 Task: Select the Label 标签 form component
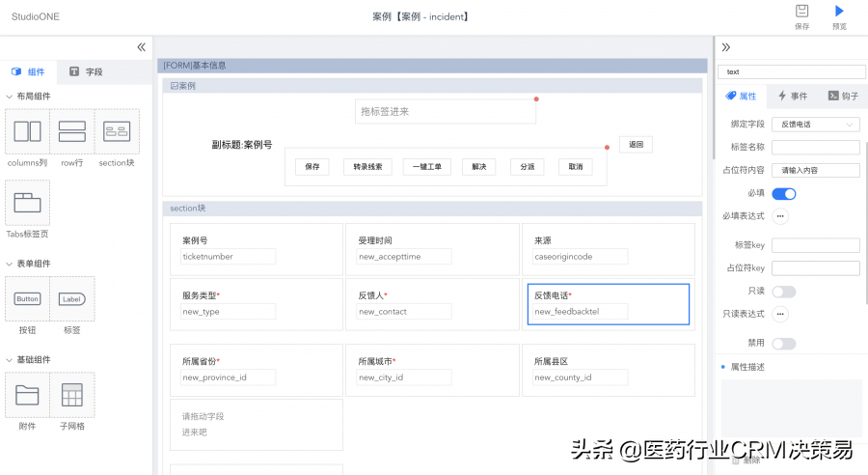click(72, 298)
